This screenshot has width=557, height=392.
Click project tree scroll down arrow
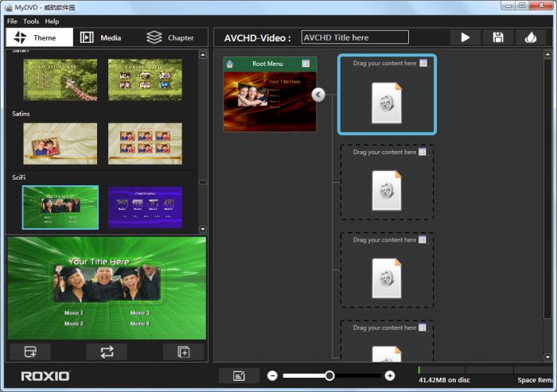coord(547,357)
